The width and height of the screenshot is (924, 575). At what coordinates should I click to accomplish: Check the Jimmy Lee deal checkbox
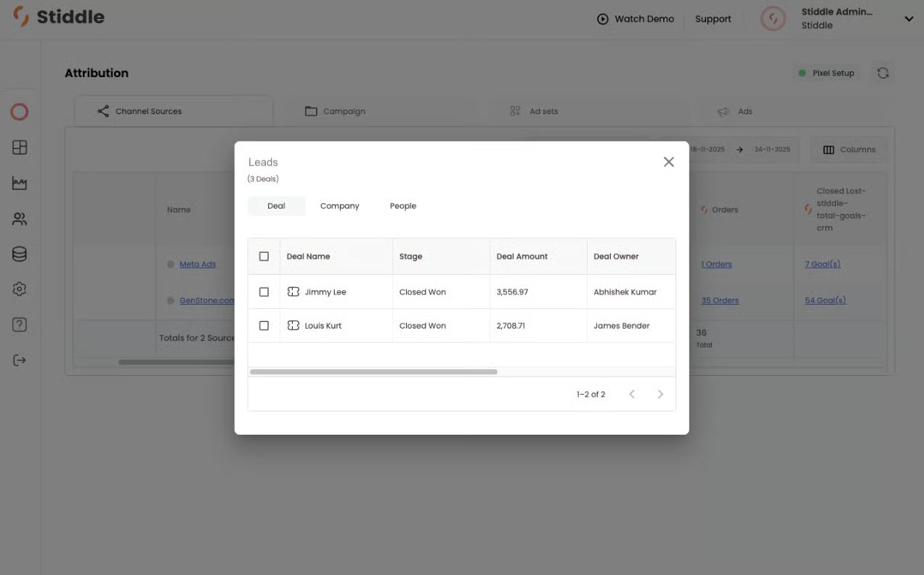[x=264, y=291]
